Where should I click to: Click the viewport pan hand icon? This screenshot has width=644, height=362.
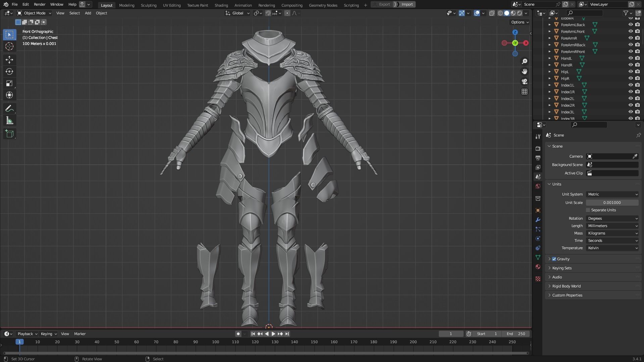tap(524, 71)
